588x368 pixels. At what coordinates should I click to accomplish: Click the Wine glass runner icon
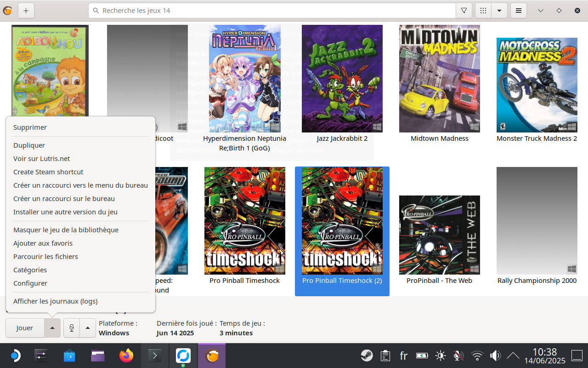click(72, 328)
